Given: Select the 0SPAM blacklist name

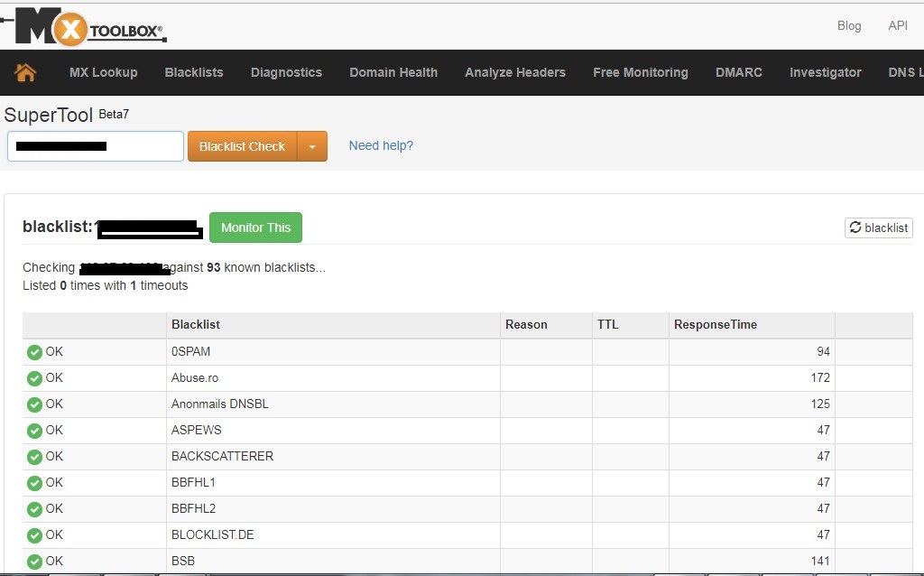Looking at the screenshot, I should tap(191, 351).
